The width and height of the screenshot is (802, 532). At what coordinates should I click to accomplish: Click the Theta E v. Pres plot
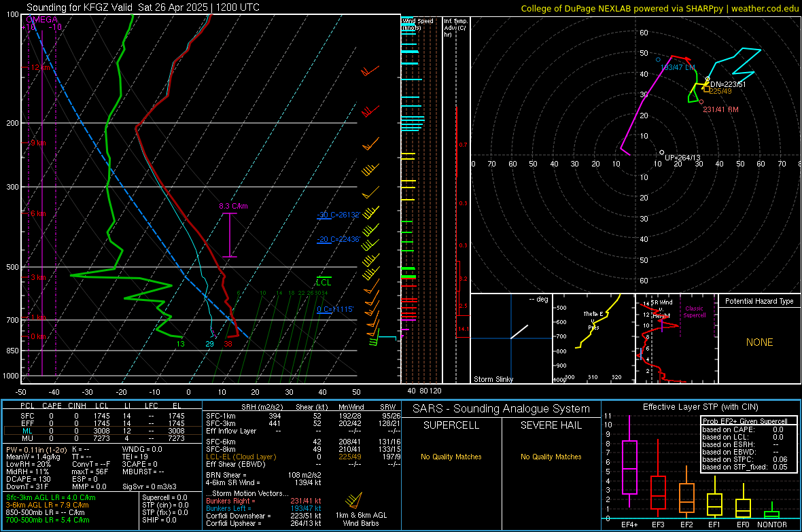pyautogui.click(x=593, y=338)
